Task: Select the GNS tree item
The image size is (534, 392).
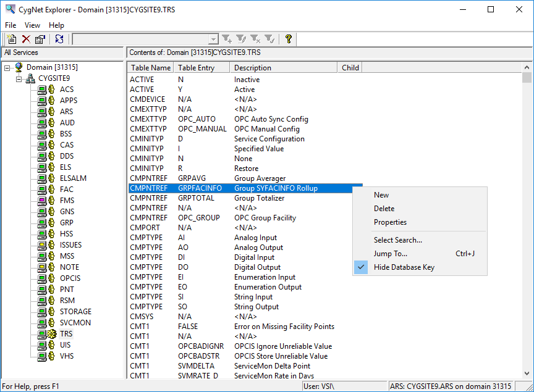Action: pyautogui.click(x=67, y=212)
